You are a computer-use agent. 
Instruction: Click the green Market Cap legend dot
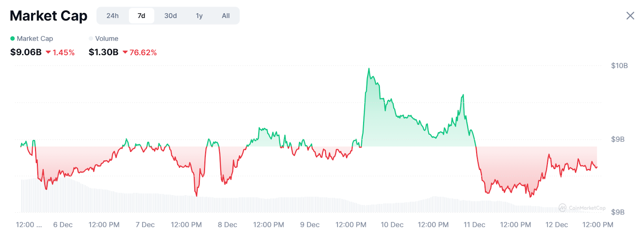(12, 39)
